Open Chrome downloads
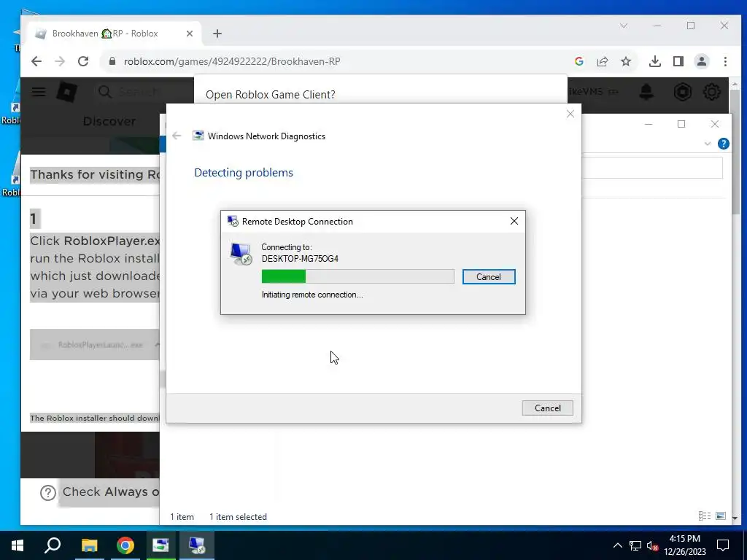 tap(655, 61)
